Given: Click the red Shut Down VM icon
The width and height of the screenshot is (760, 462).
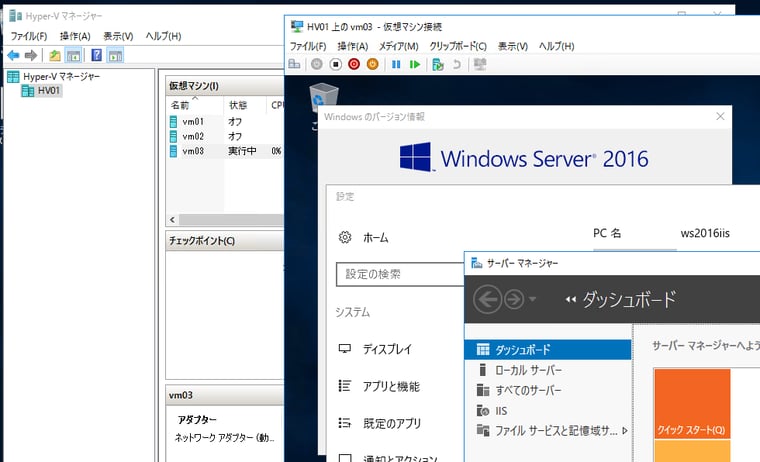Looking at the screenshot, I should pos(354,64).
